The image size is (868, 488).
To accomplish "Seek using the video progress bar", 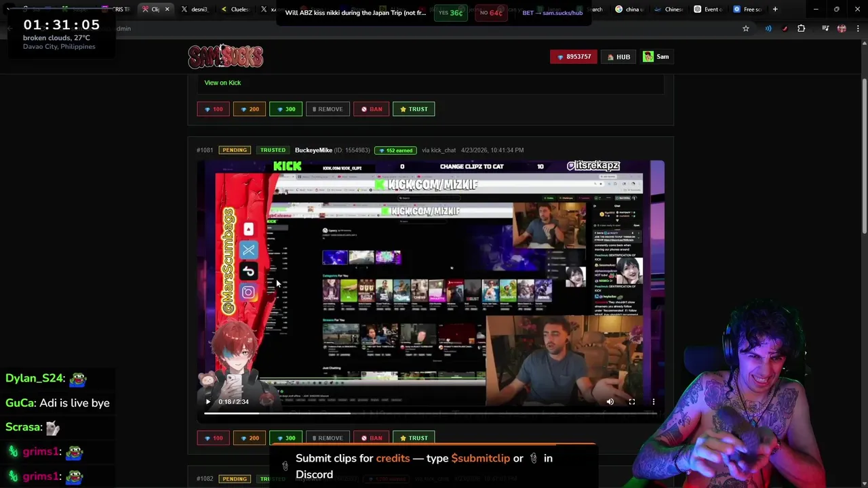I will (431, 413).
